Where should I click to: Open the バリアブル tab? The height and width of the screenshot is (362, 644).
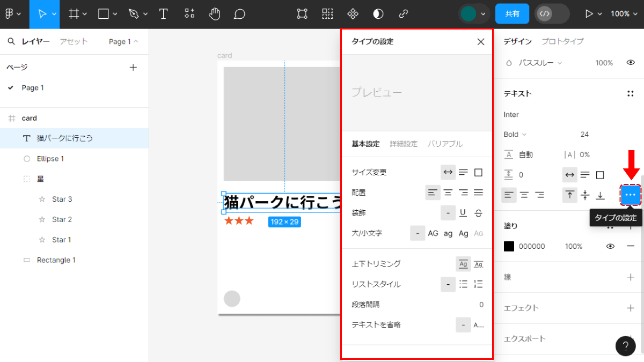[x=445, y=144]
